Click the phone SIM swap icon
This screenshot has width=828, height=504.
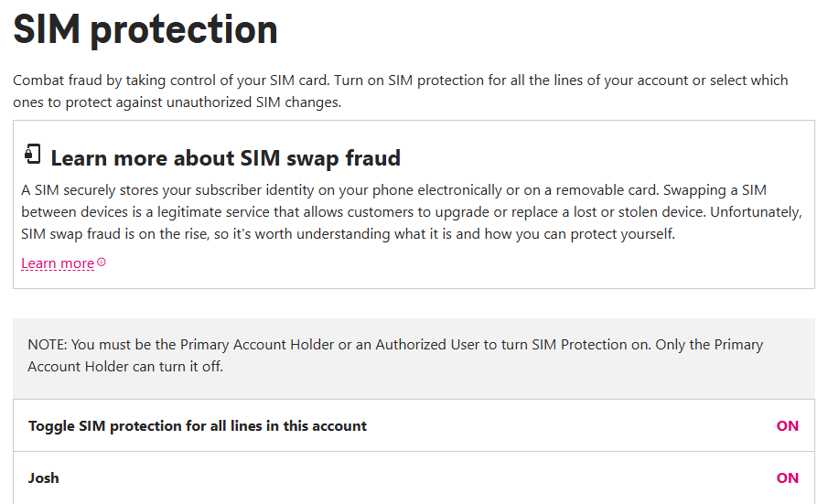(33, 155)
